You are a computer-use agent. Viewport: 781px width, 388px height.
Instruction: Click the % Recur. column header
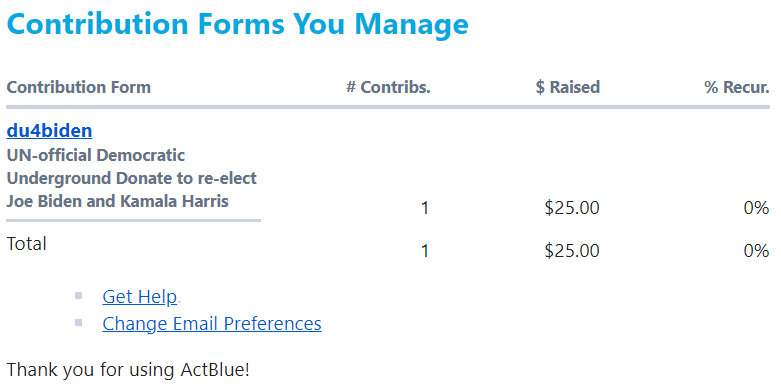[x=737, y=88]
